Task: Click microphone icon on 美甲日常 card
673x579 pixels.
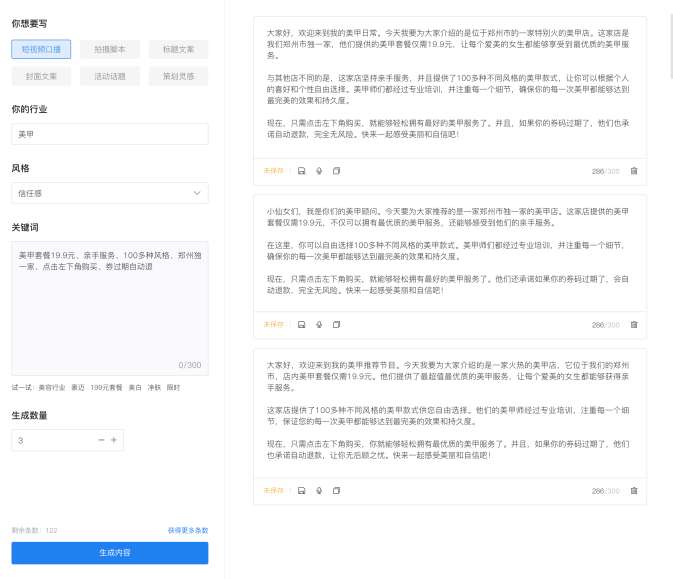Action: (x=319, y=171)
